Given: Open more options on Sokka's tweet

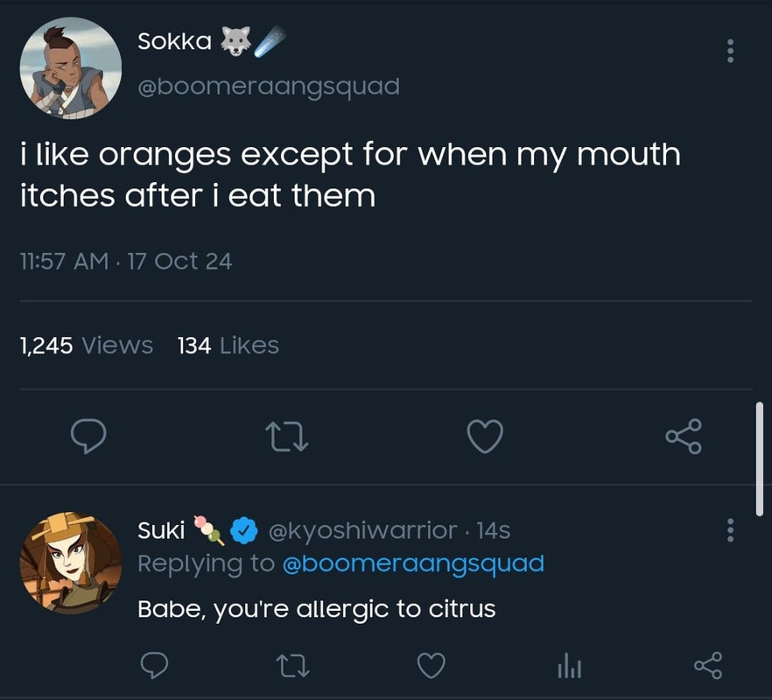Looking at the screenshot, I should pos(730,51).
